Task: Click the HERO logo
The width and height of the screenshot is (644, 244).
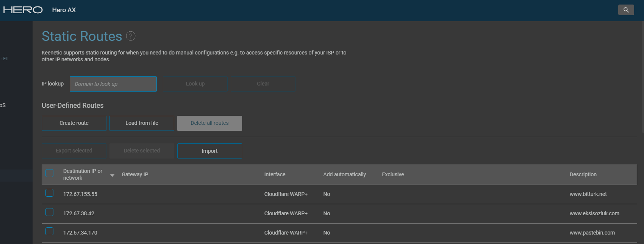Action: tap(23, 10)
